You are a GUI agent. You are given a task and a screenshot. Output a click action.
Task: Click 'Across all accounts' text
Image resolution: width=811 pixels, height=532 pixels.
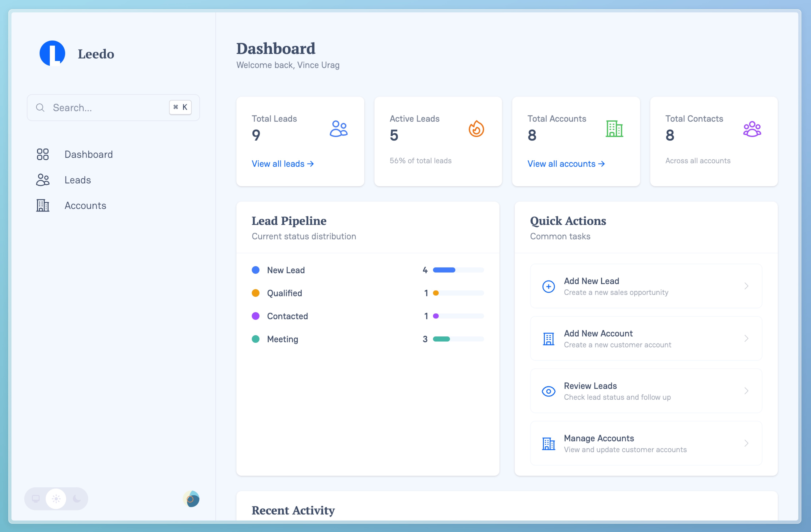(698, 161)
